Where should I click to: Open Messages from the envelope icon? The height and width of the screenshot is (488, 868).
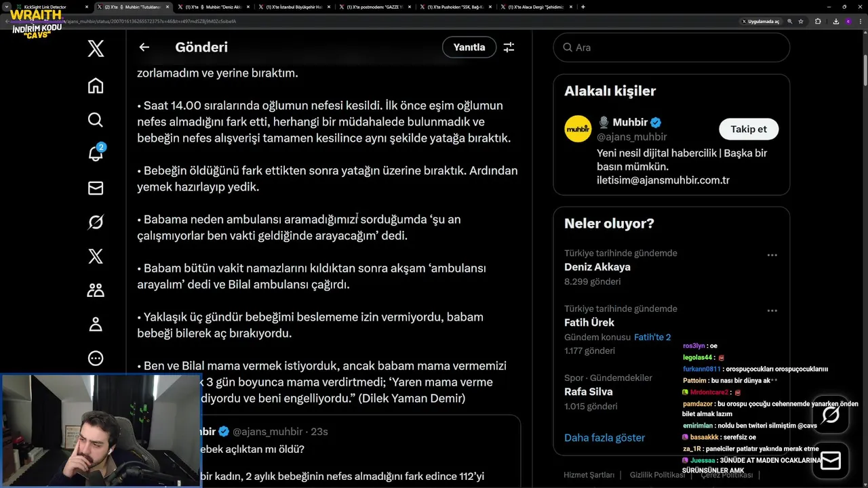[x=96, y=188]
